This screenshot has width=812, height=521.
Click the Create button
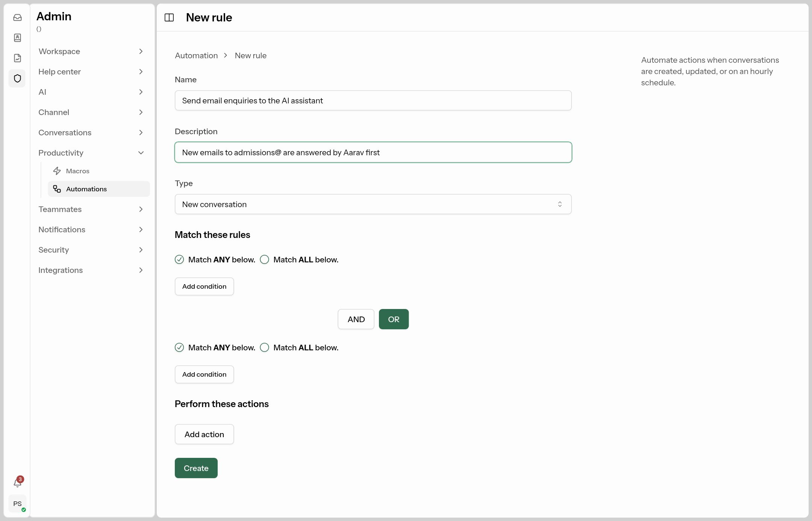click(196, 468)
